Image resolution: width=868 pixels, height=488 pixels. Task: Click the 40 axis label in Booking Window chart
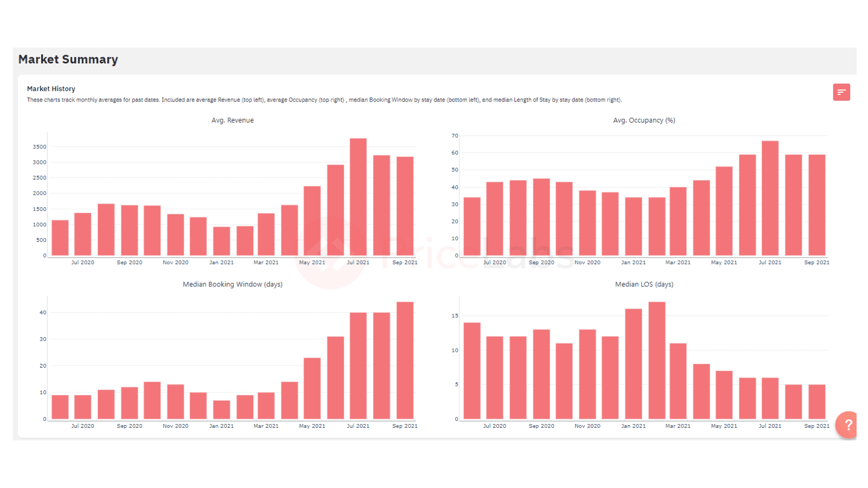(43, 312)
